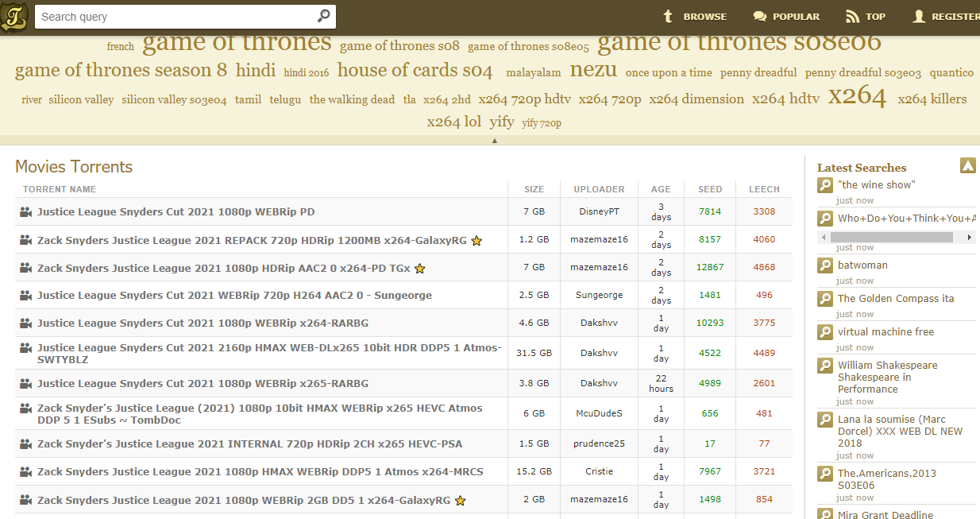Screen dimensions: 980x519
Task: Click the seed count 12867
Action: [x=710, y=267]
